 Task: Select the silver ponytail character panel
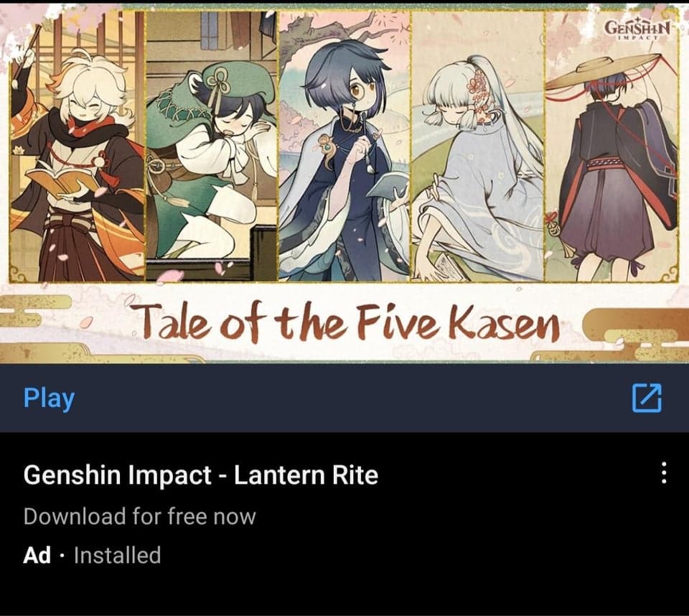(478, 146)
